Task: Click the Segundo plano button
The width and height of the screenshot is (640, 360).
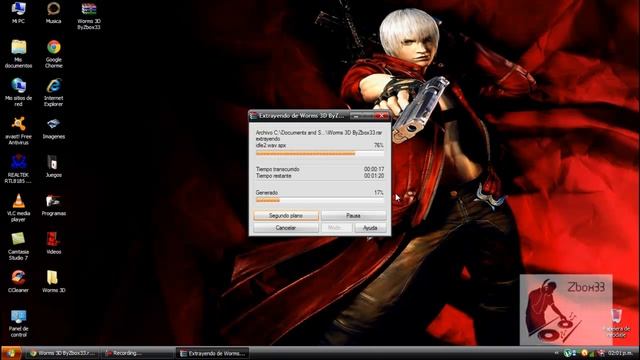Action: point(286,216)
